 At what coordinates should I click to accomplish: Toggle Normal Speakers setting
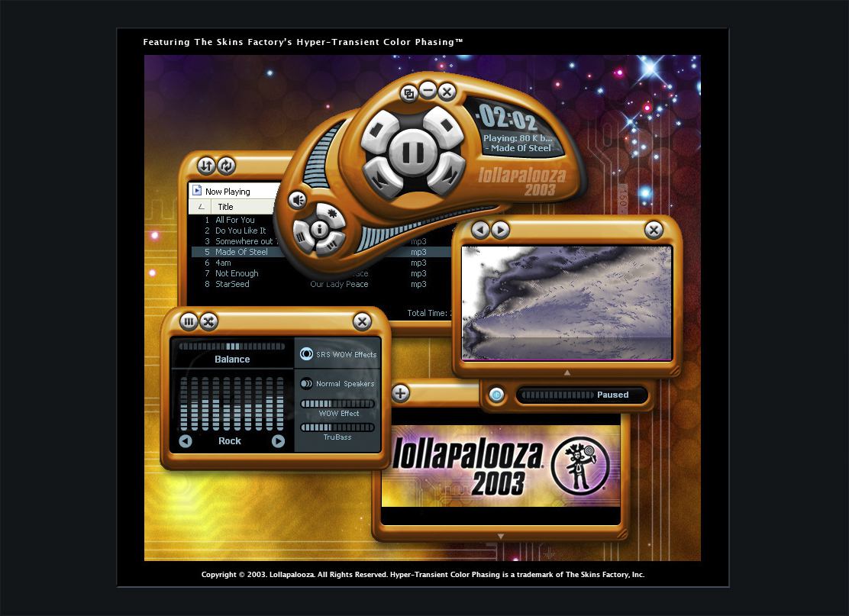pos(306,383)
